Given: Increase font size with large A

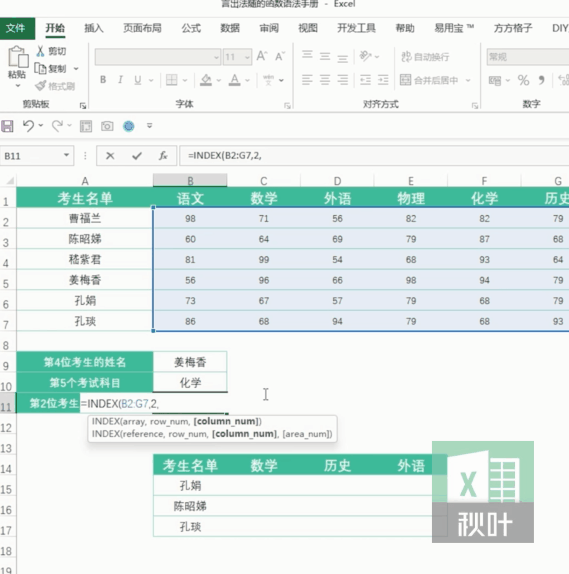Looking at the screenshot, I should tap(262, 56).
